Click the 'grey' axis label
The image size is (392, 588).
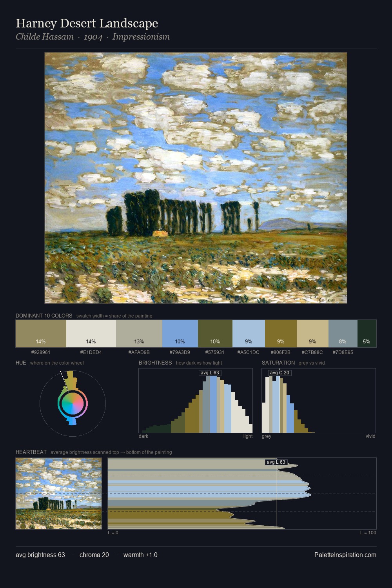click(267, 436)
